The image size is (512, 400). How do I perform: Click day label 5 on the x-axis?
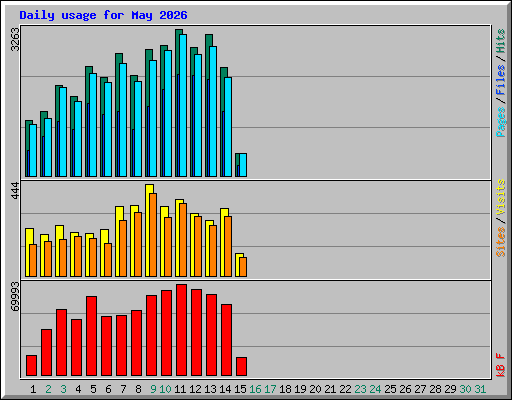point(93,389)
